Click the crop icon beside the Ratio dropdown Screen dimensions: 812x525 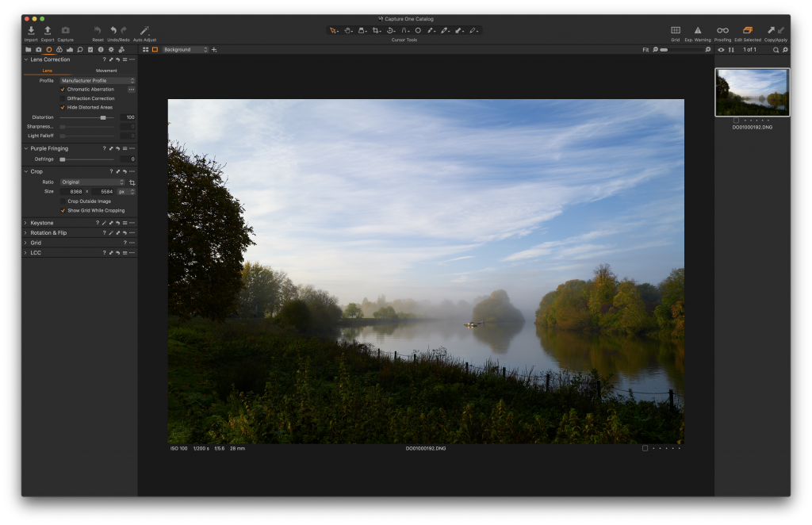click(x=132, y=182)
